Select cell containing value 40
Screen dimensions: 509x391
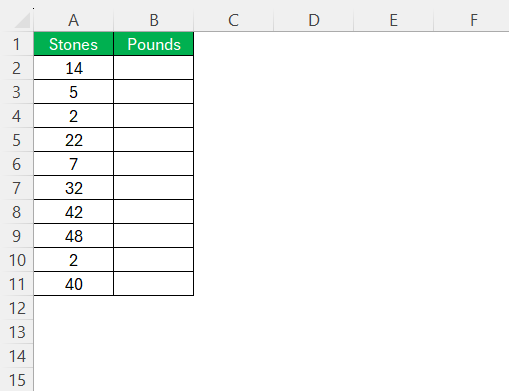click(x=73, y=284)
